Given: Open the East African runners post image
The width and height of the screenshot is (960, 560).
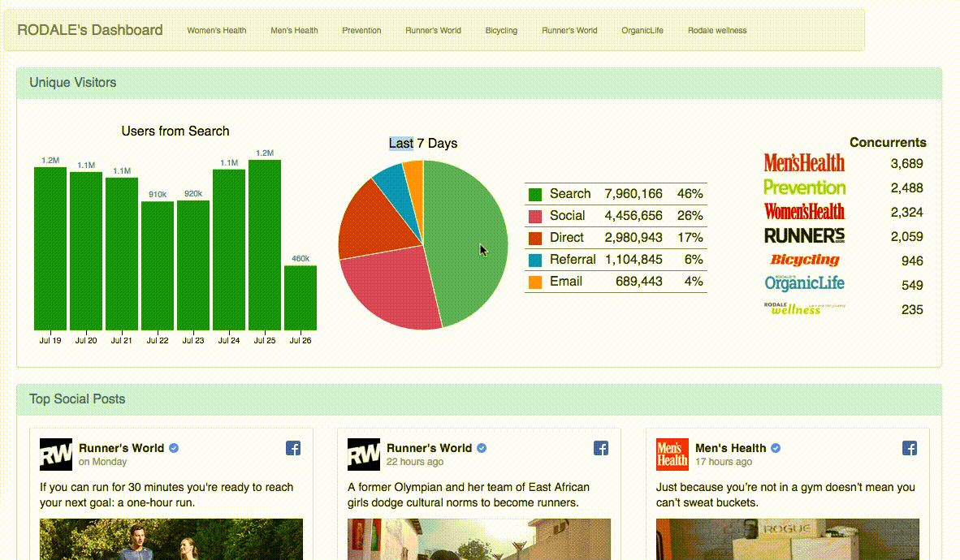Looking at the screenshot, I should (478, 539).
